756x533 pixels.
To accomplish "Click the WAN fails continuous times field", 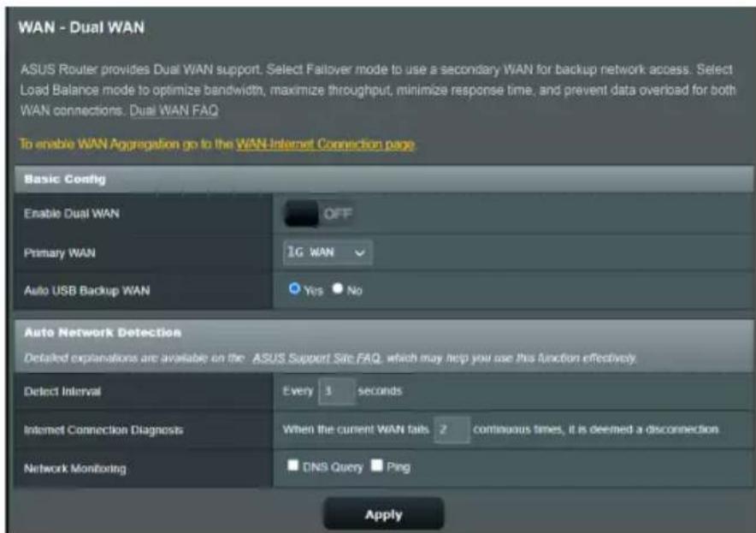I will coord(452,429).
